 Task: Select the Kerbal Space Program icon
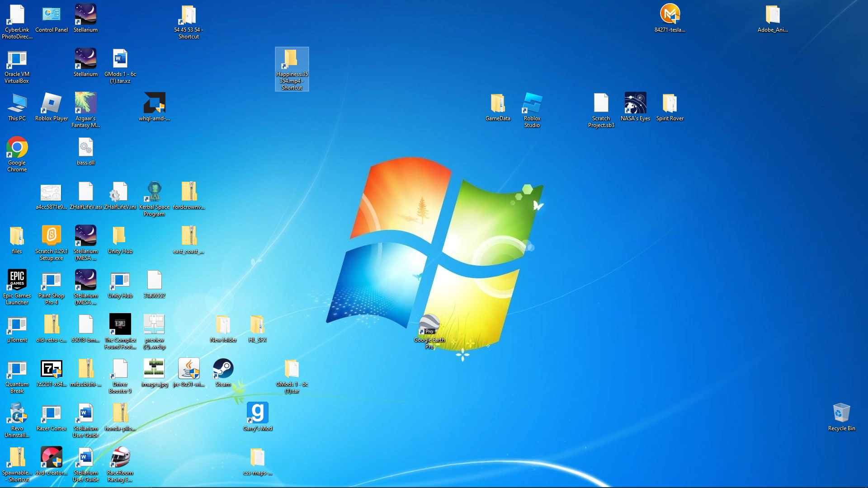tap(154, 192)
